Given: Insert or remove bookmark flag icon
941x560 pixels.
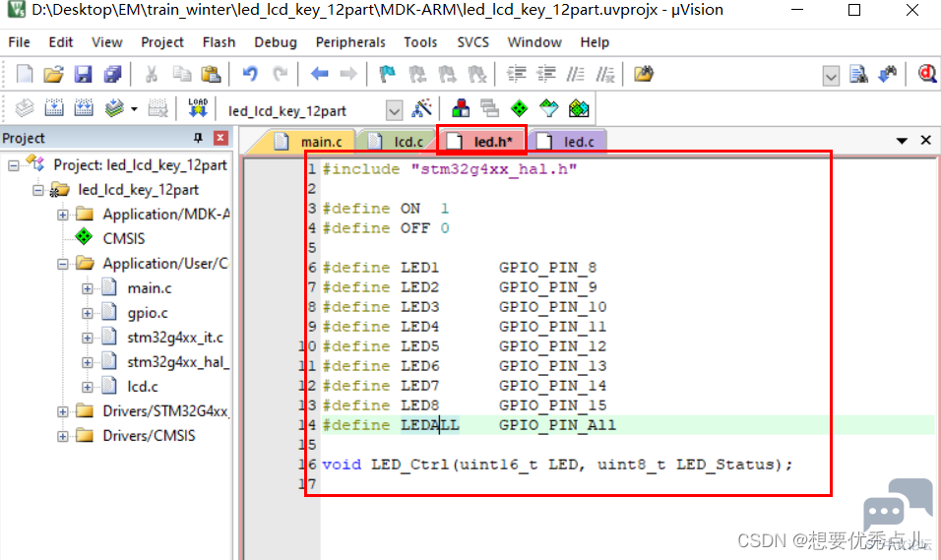Looking at the screenshot, I should pyautogui.click(x=388, y=74).
